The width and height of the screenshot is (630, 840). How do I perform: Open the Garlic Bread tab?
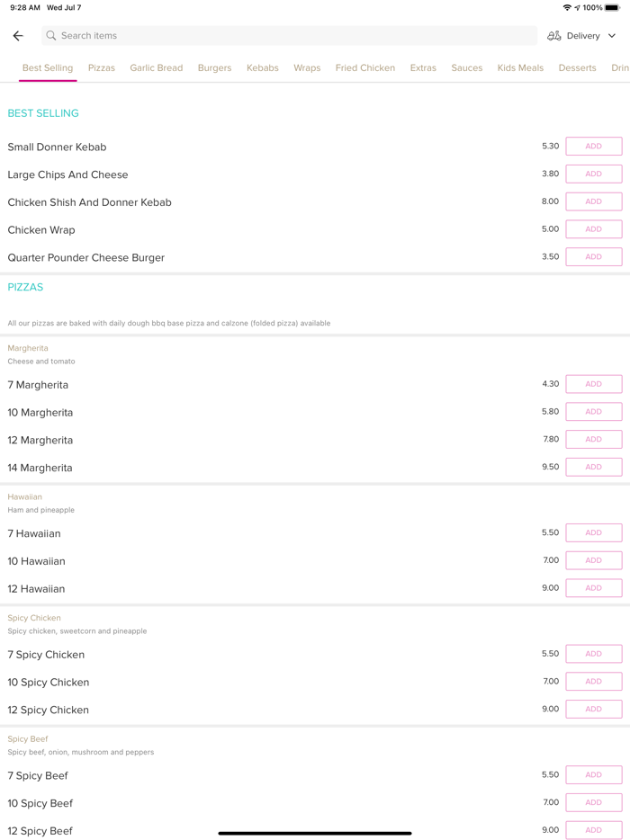click(x=156, y=67)
